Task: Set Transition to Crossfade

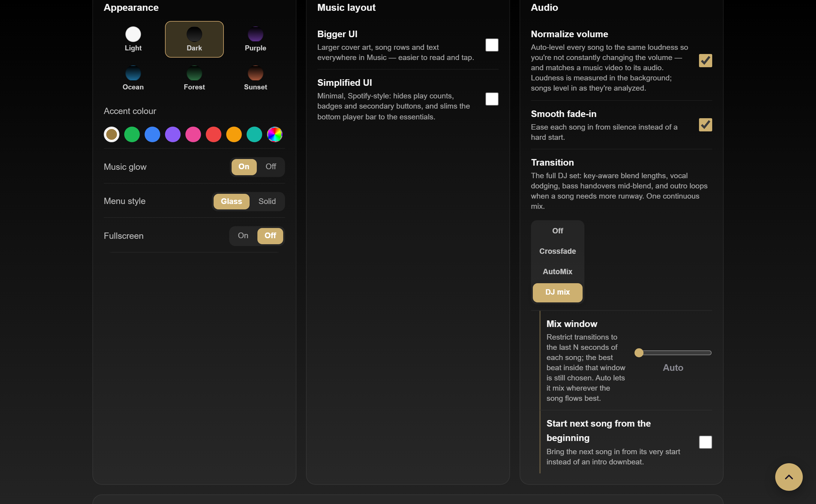Action: (557, 251)
